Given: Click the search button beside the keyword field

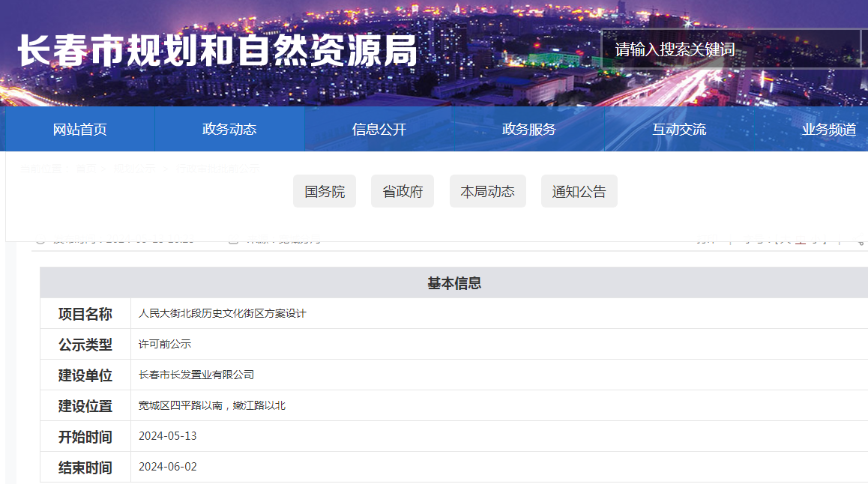Looking at the screenshot, I should click(x=864, y=49).
